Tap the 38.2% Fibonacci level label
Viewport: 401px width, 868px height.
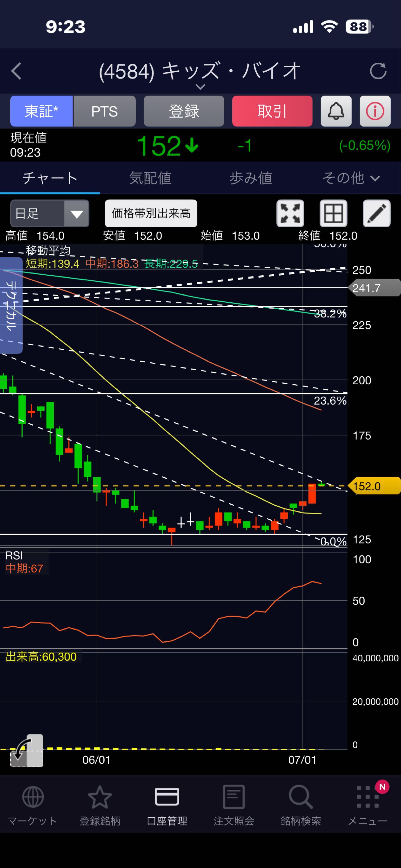(330, 314)
